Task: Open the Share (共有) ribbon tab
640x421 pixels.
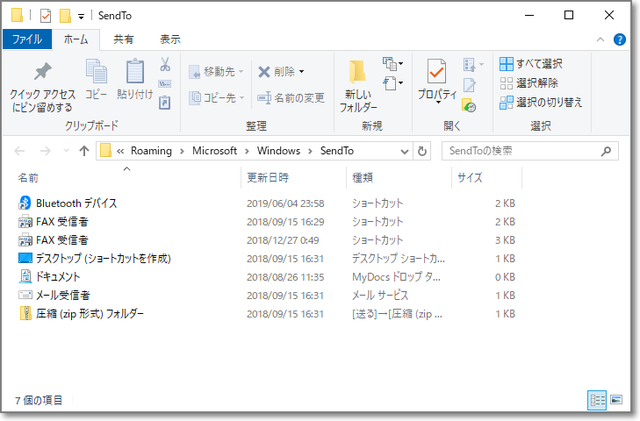Action: [x=123, y=40]
